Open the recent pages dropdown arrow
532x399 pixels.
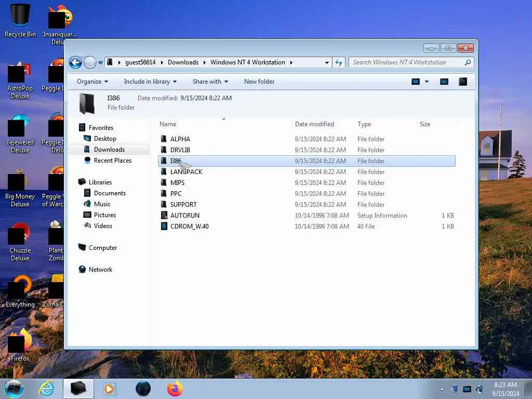[x=100, y=63]
